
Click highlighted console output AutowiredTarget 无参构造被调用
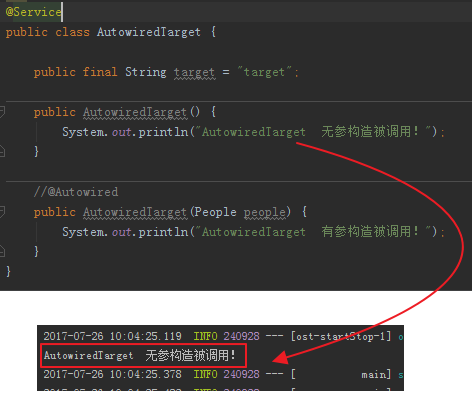click(143, 356)
